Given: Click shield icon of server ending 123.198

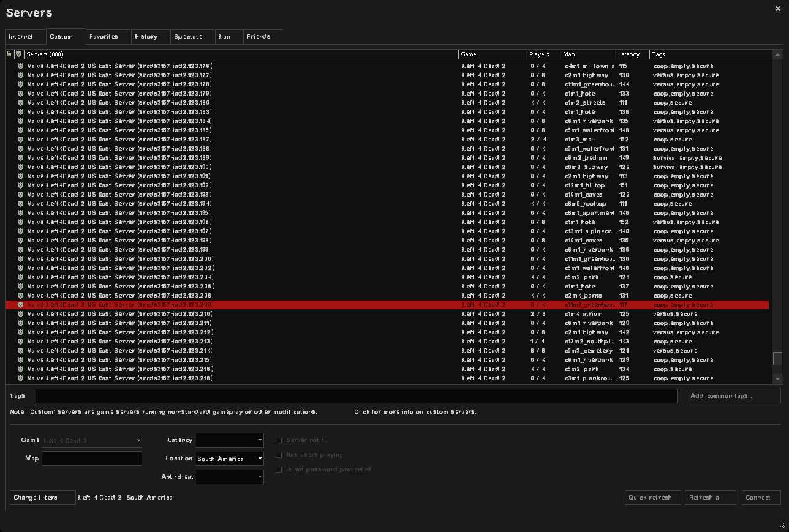Looking at the screenshot, I should (x=20, y=241).
